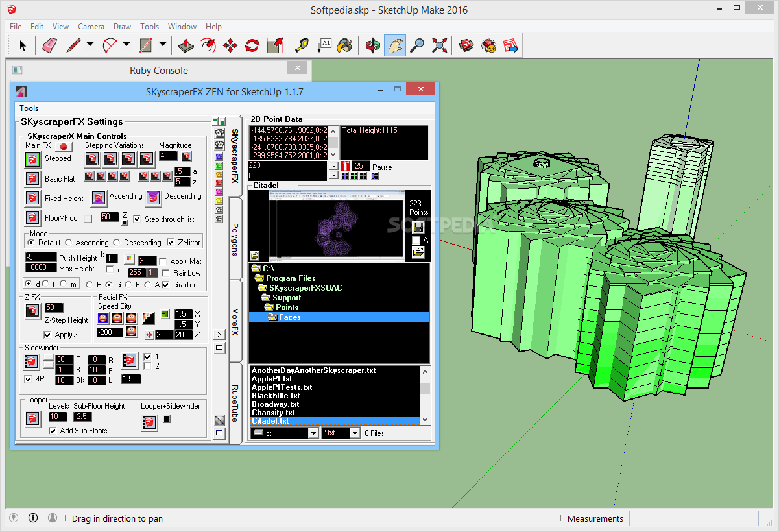Image resolution: width=779 pixels, height=532 pixels.
Task: Select the Zoom magnifier tool
Action: pos(417,45)
